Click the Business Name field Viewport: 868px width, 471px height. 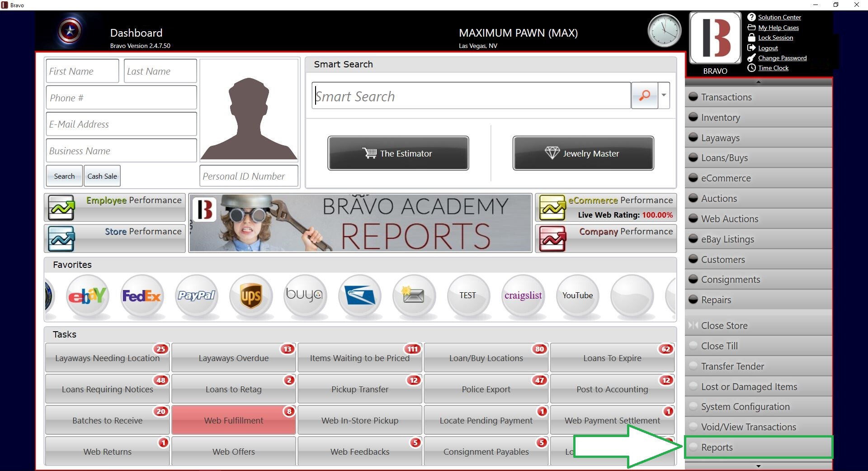[121, 151]
